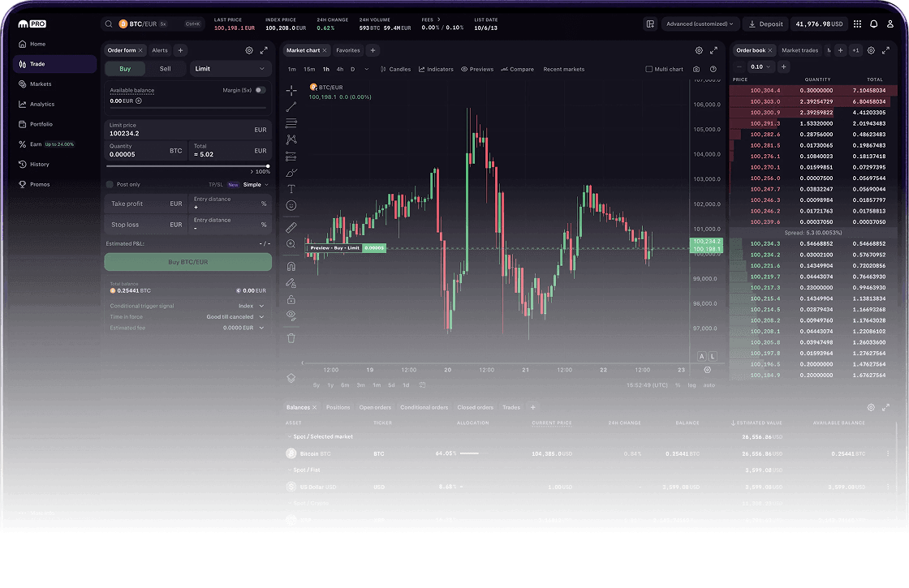Click the Deposit button
Screen dimensions: 909x588
click(x=766, y=24)
